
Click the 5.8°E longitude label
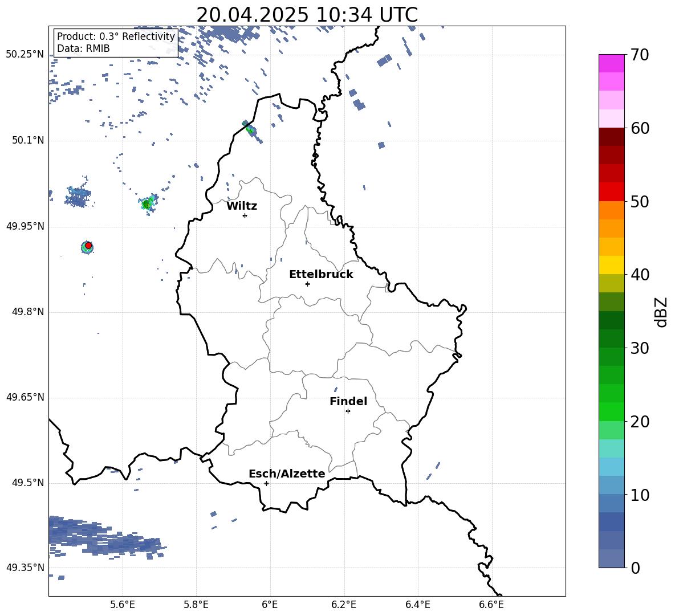coord(196,605)
